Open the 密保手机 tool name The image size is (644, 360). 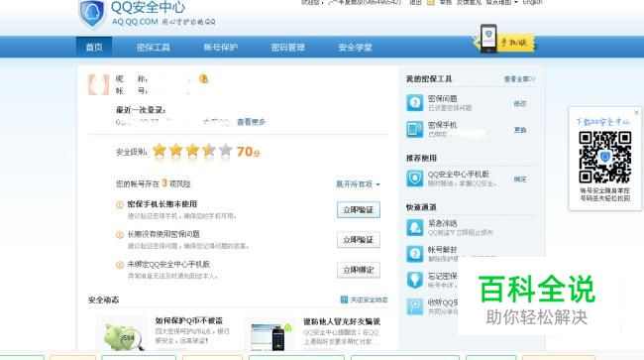pos(442,125)
